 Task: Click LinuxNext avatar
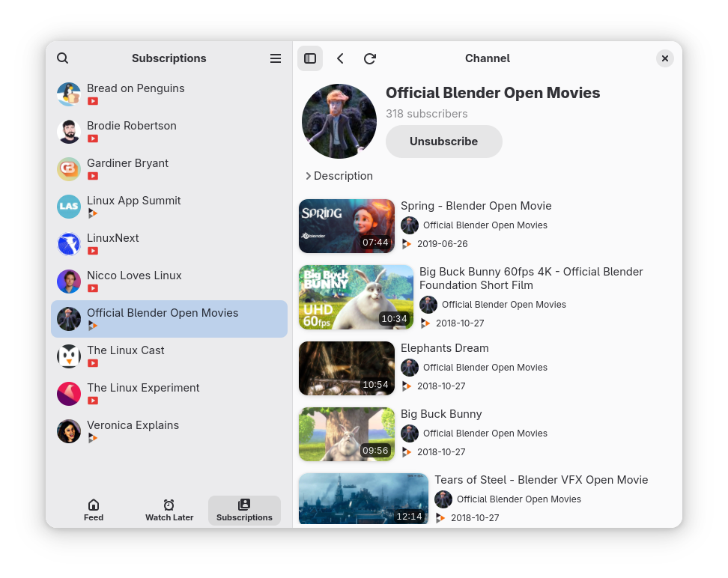pos(69,244)
